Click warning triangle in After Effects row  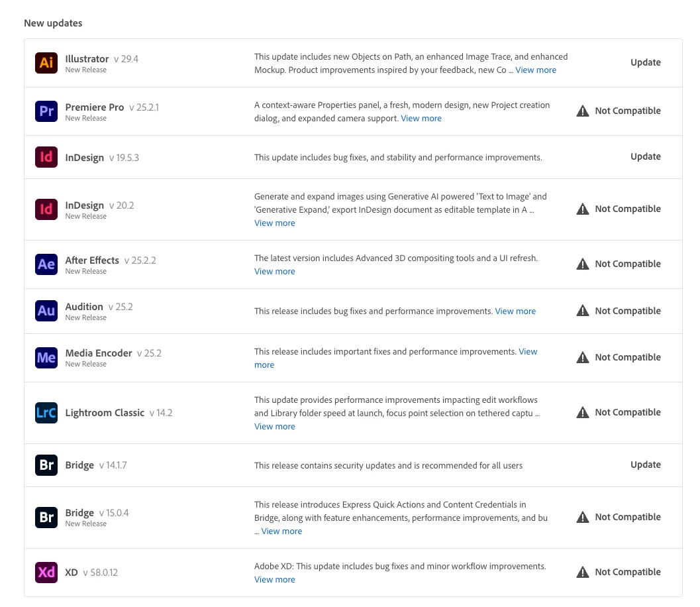click(x=583, y=264)
